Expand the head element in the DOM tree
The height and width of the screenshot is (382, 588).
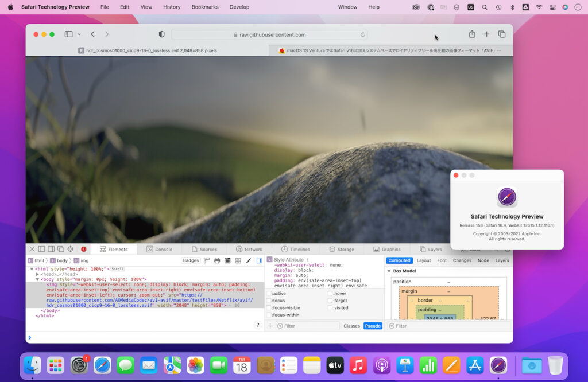37,274
